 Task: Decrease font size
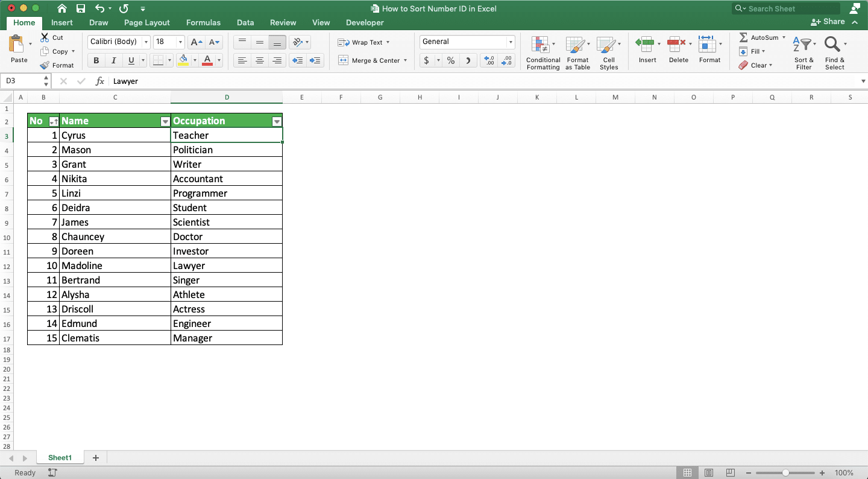coord(215,42)
